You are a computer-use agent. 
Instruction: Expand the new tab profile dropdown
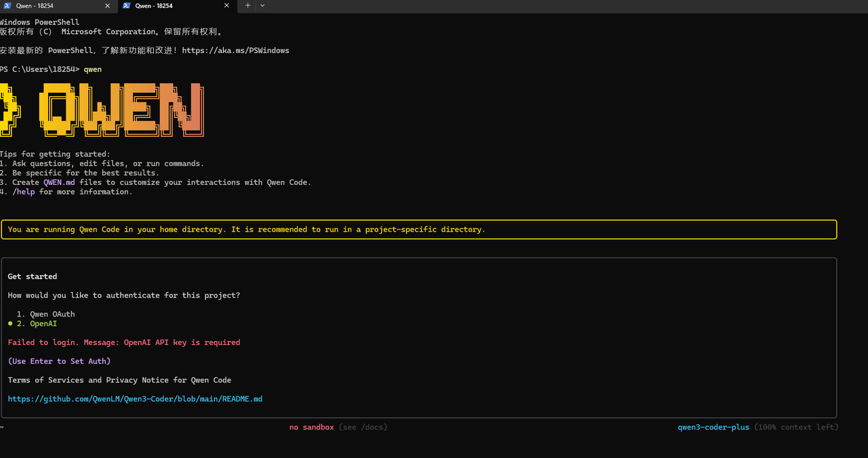click(262, 5)
